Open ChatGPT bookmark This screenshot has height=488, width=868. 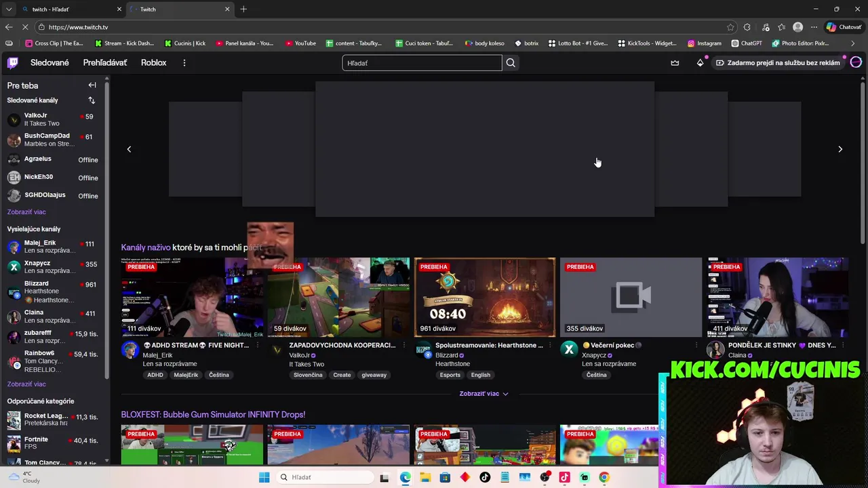pos(746,43)
